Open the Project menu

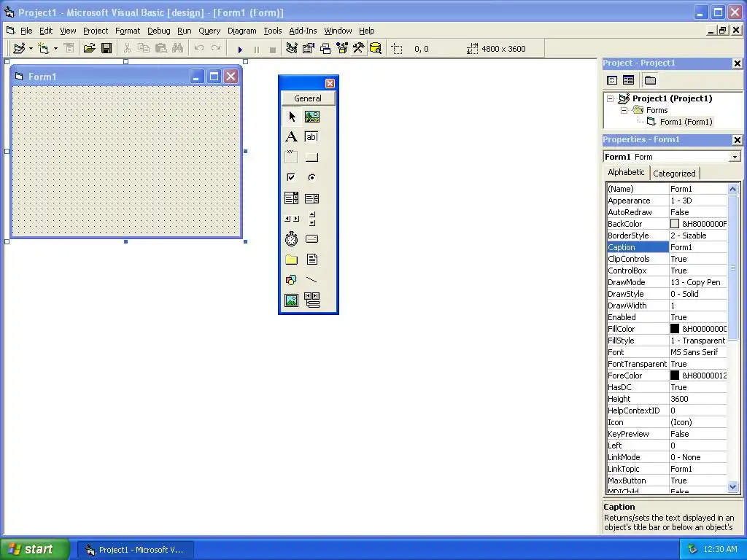pyautogui.click(x=96, y=31)
